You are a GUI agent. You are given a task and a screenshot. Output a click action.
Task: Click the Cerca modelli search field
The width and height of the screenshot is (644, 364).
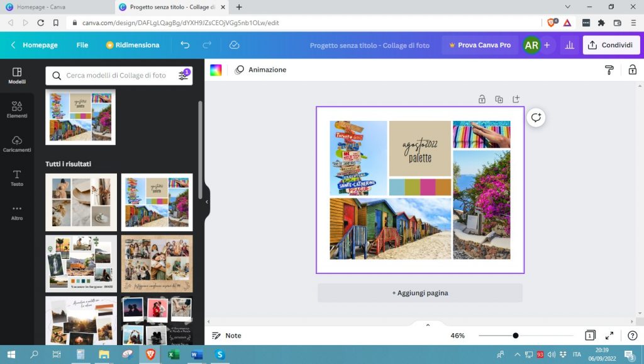[x=116, y=76]
